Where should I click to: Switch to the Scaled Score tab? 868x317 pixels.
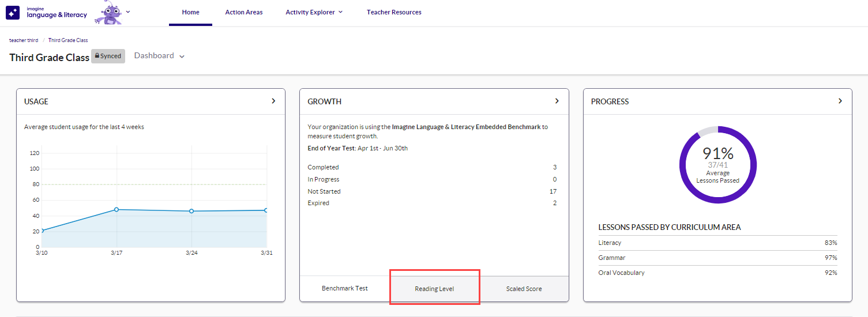(x=524, y=288)
